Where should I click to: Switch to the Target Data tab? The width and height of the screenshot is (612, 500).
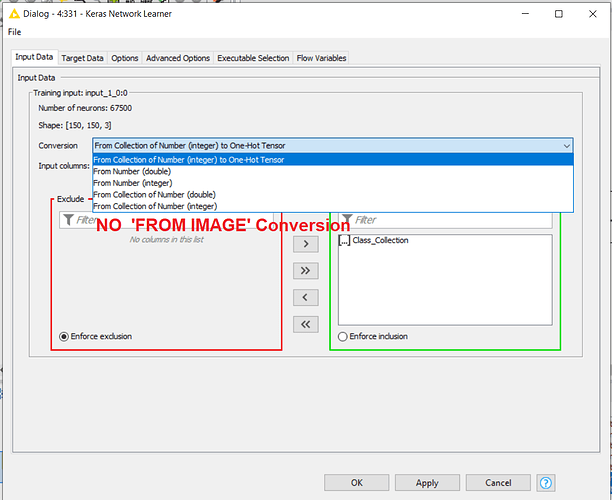(x=82, y=58)
